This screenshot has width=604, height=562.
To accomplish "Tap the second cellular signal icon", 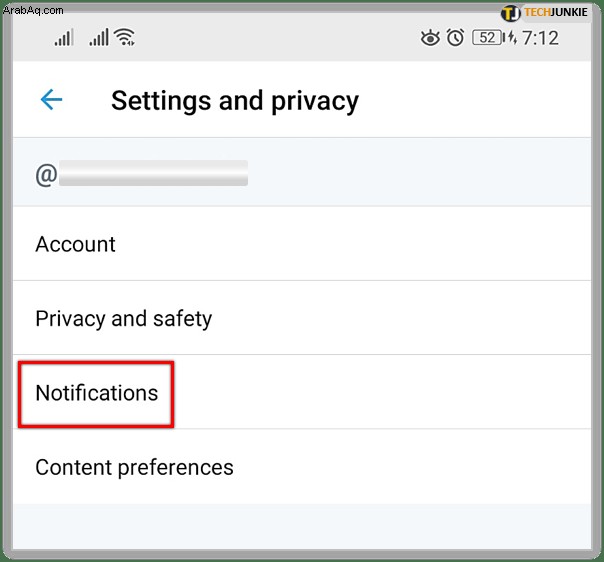I will tap(99, 38).
